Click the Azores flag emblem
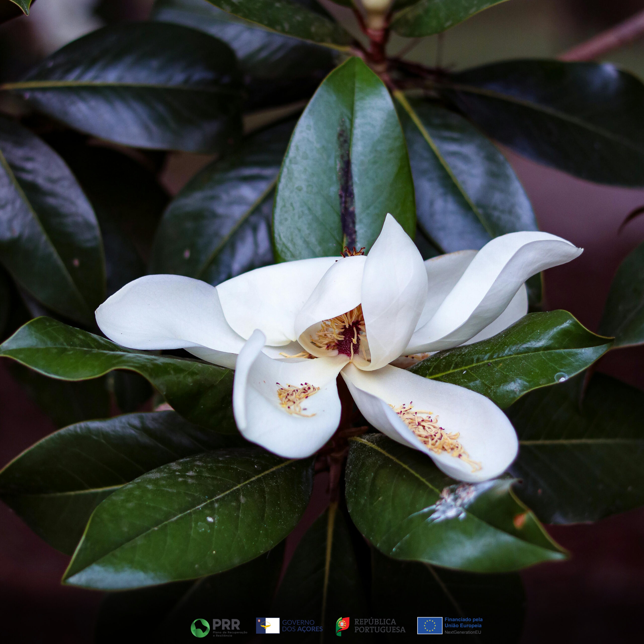Image resolution: width=644 pixels, height=644 pixels. pyautogui.click(x=267, y=625)
